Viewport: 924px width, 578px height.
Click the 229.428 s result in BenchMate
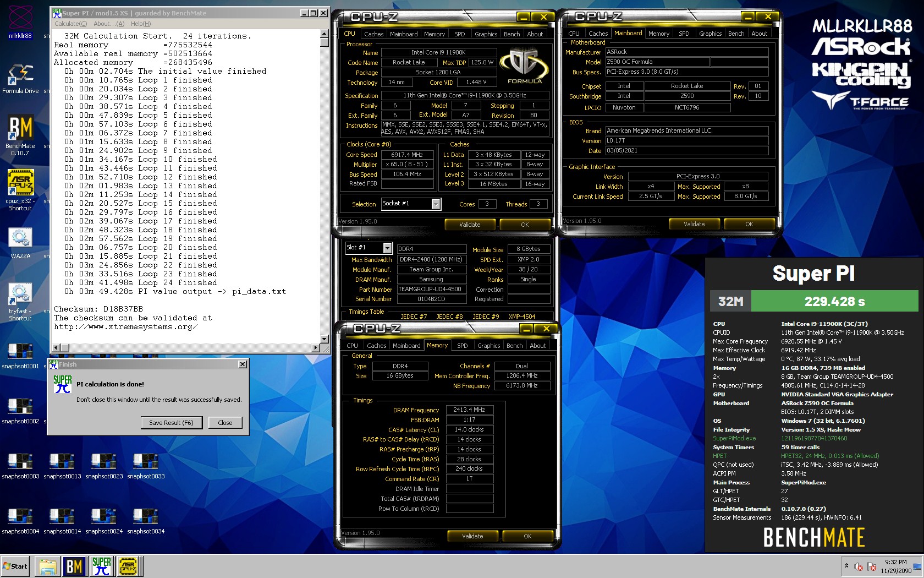point(834,302)
